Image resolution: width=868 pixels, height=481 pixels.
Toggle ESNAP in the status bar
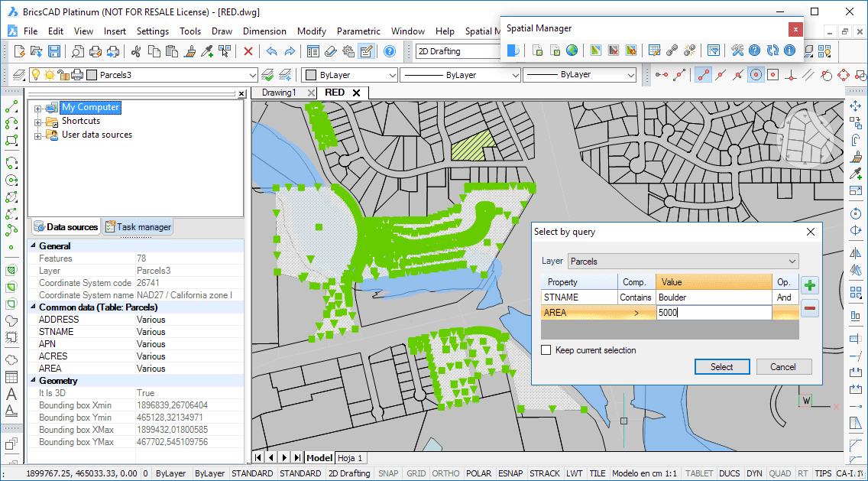tap(511, 473)
